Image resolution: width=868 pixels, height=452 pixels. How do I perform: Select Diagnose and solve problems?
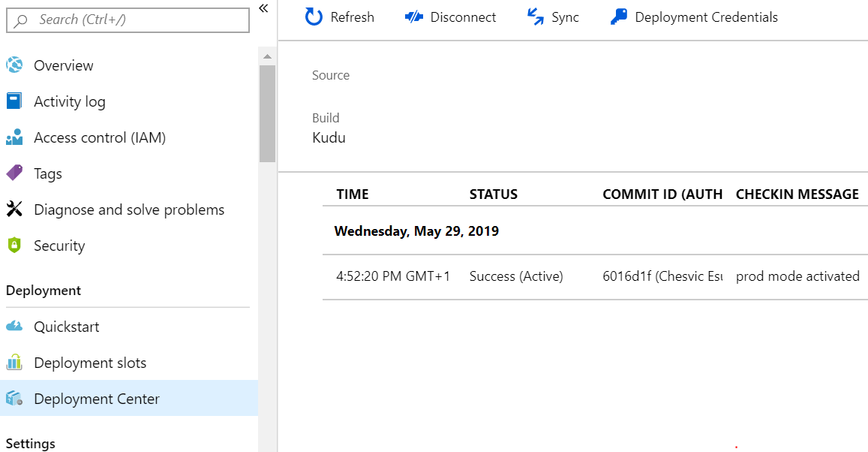click(129, 209)
